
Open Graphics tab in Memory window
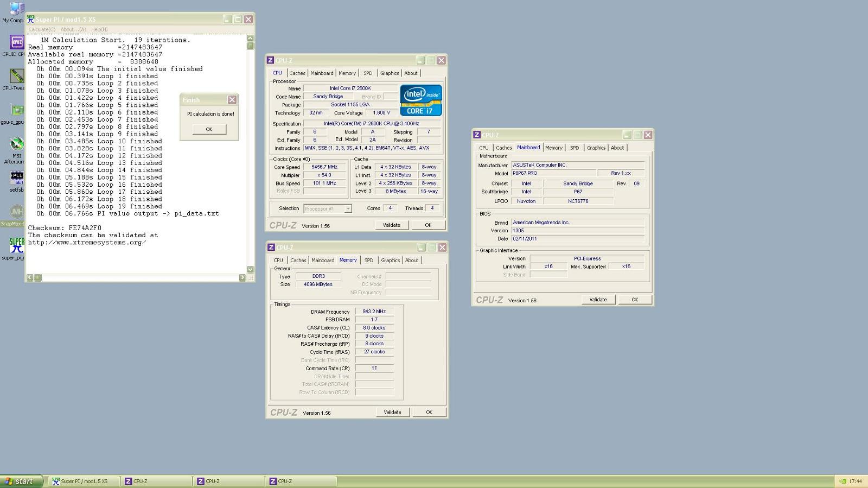[391, 261]
